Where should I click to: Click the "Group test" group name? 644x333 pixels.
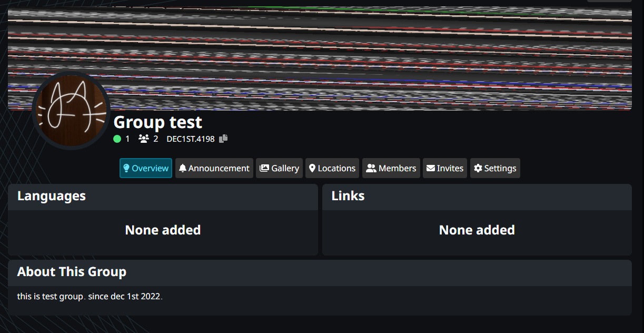157,122
